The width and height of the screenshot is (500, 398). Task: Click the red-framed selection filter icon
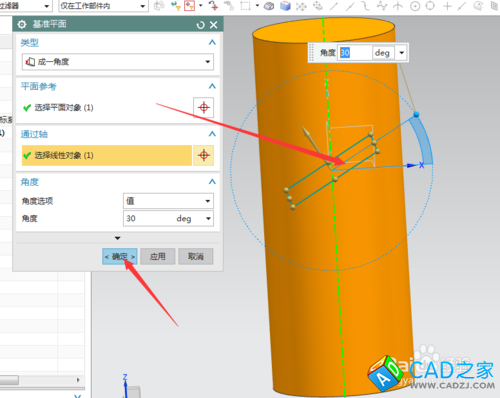click(189, 6)
